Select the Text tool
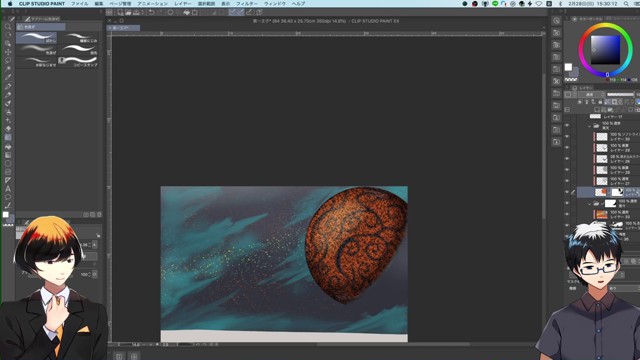This screenshot has height=360, width=640. coord(8,189)
